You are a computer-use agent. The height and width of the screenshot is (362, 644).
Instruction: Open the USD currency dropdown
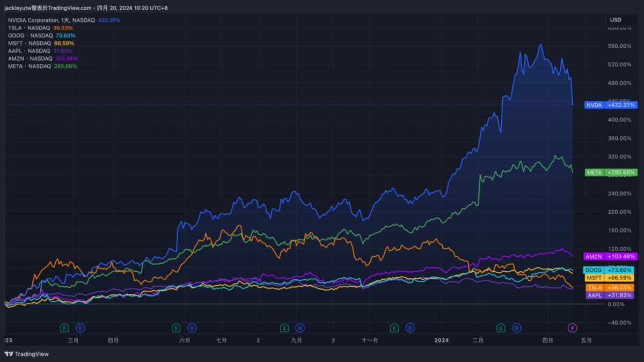621,20
